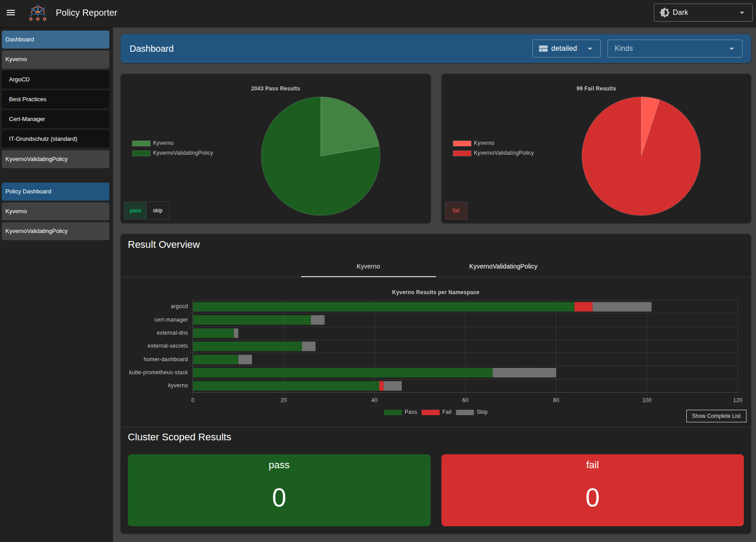Click the Policy Reporter title text
Image resolution: width=756 pixels, height=542 pixels.
click(86, 13)
